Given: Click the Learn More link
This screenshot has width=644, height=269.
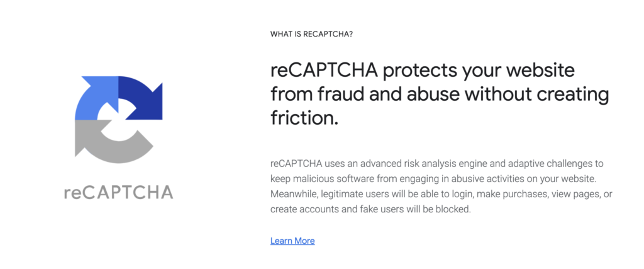Looking at the screenshot, I should coord(292,241).
